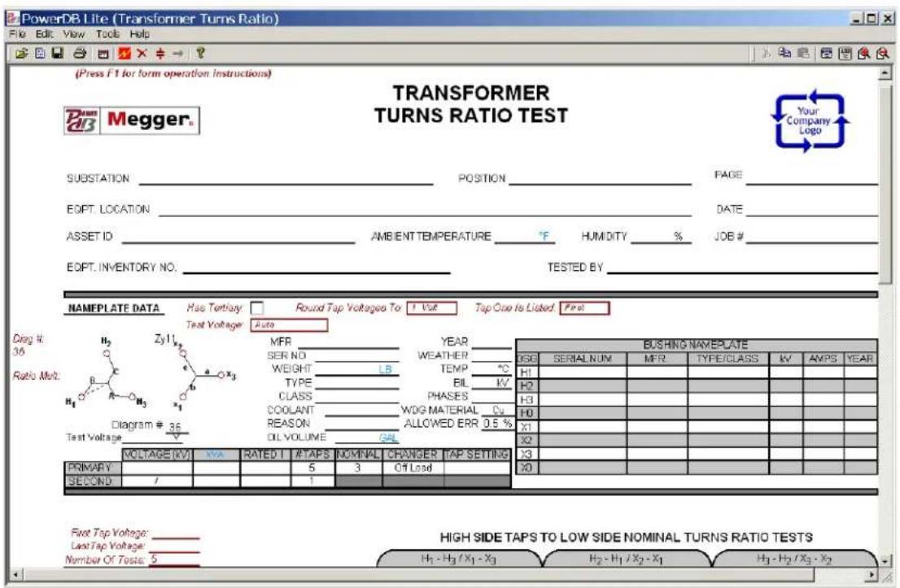Toggle the Has Tertiary checkbox
The width and height of the screenshot is (900, 588).
coord(257,308)
